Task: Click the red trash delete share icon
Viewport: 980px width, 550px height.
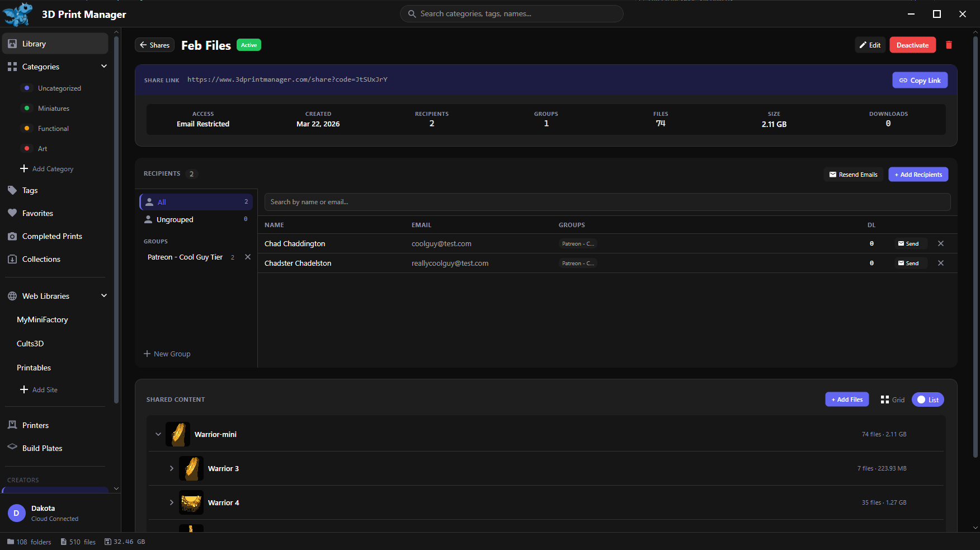Action: 949,45
